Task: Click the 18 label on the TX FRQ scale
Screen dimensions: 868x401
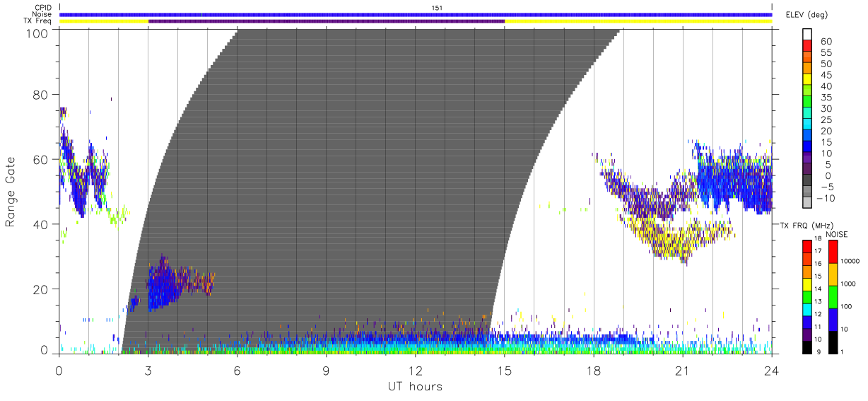Action: pyautogui.click(x=819, y=240)
